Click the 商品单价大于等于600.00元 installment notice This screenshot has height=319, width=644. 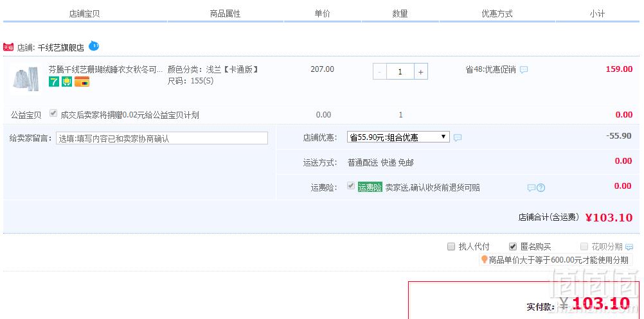coord(559,260)
